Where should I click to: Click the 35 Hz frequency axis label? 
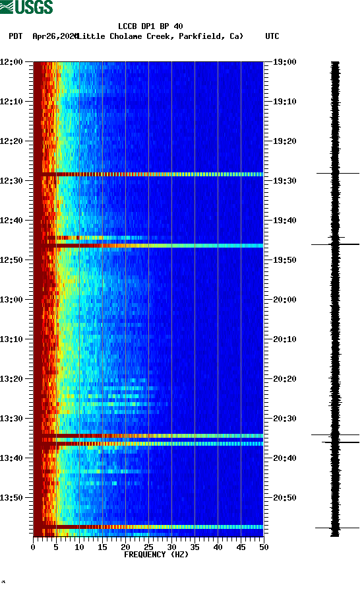tap(195, 547)
